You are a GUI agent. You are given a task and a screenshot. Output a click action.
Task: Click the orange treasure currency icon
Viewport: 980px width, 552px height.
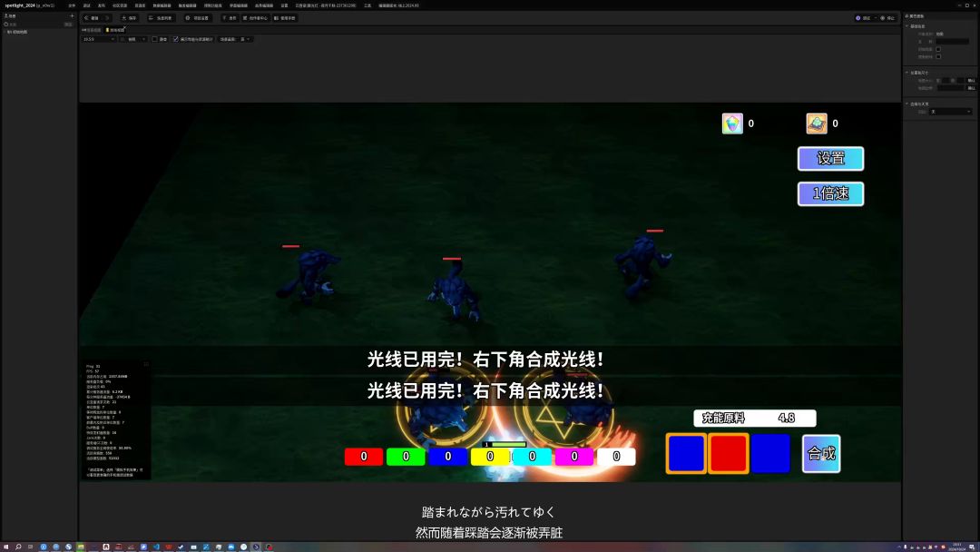click(x=817, y=123)
